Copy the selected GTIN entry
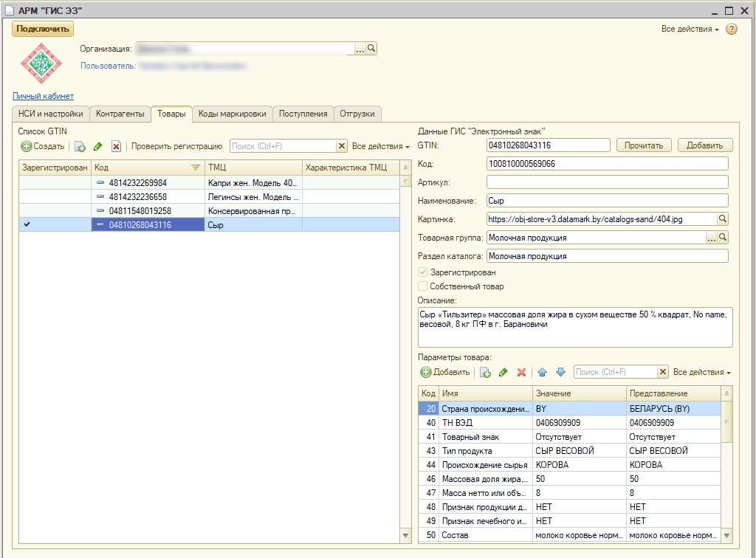Image resolution: width=756 pixels, height=558 pixels. point(80,146)
